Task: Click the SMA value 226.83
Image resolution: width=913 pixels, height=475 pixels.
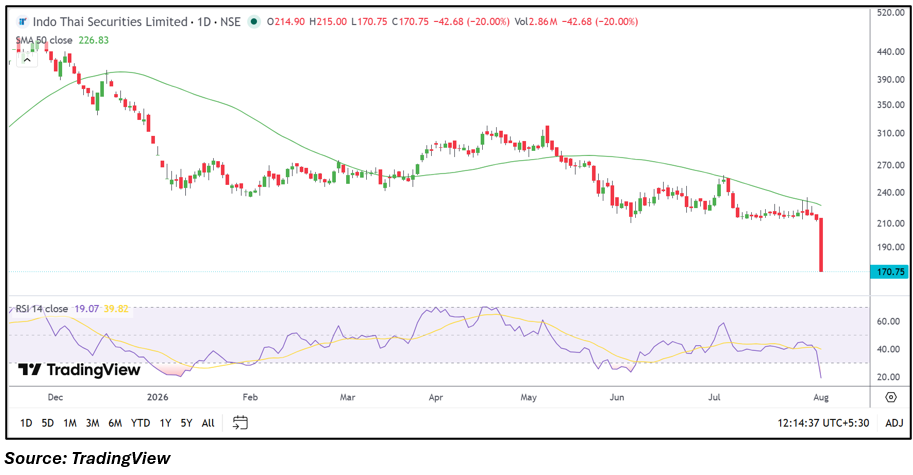Action: click(94, 40)
